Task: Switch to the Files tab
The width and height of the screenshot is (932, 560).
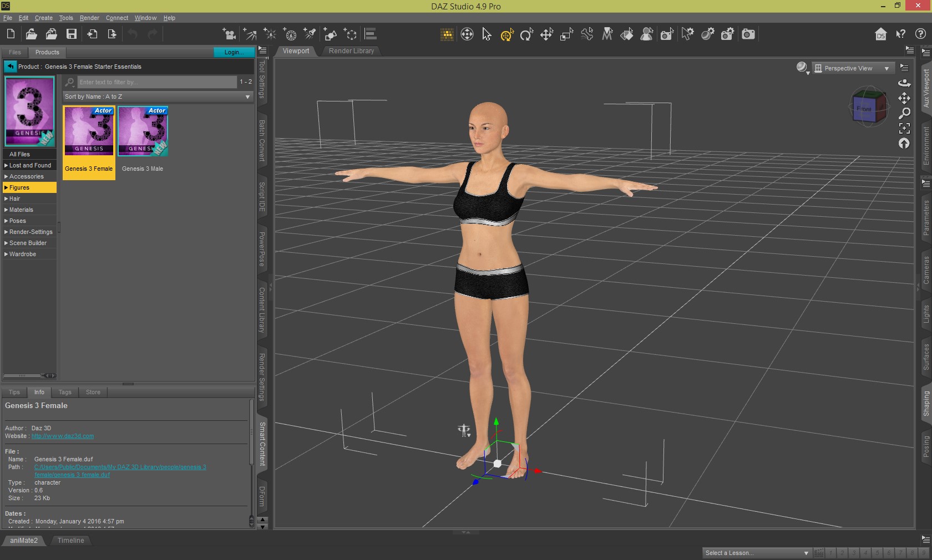Action: pos(15,52)
